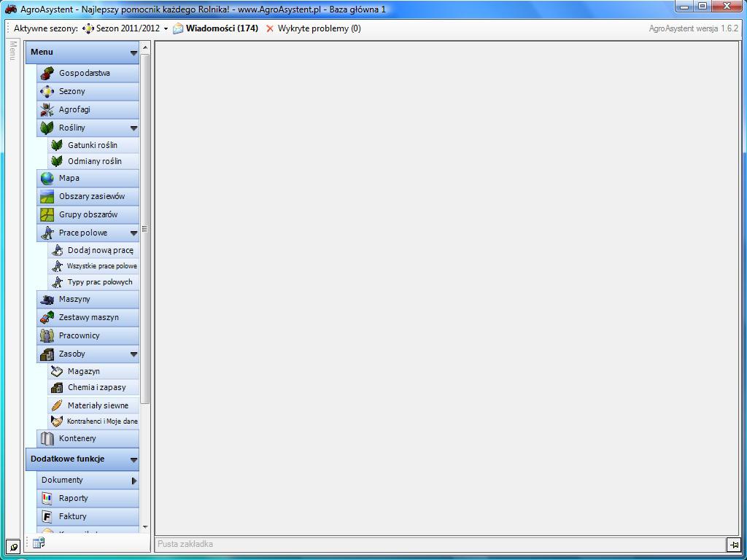Click the red X problems icon
This screenshot has width=747, height=560.
point(270,28)
